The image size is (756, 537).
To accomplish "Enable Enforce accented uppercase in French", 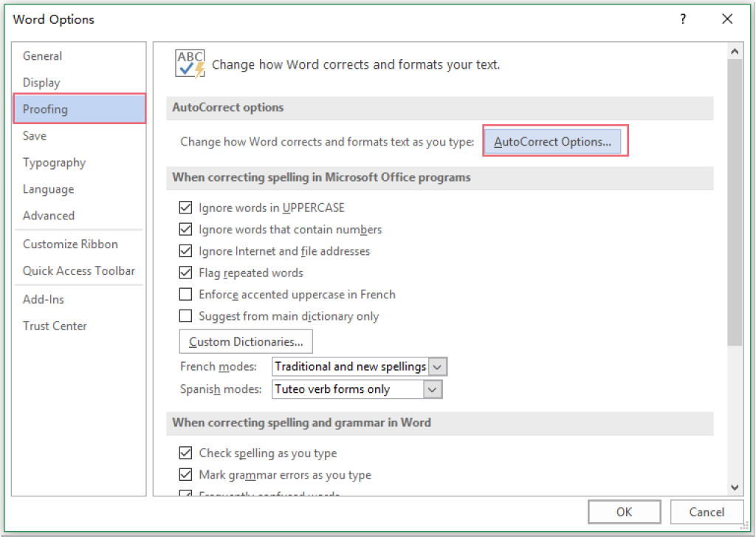I will point(185,294).
